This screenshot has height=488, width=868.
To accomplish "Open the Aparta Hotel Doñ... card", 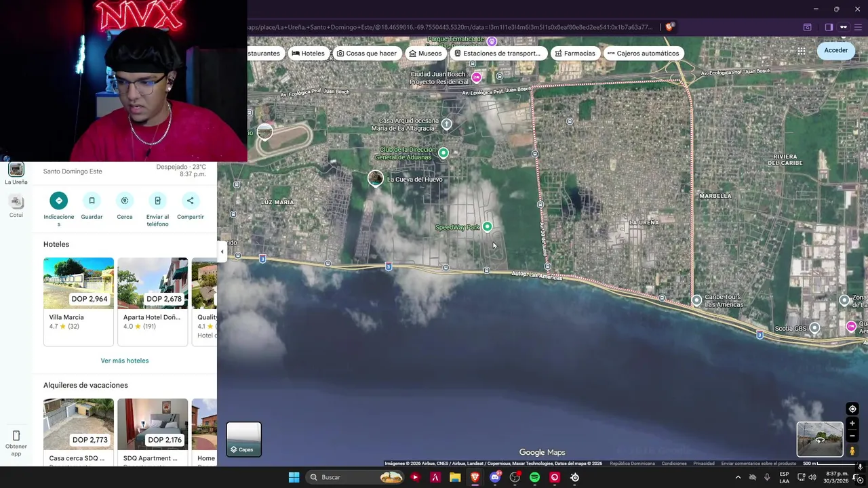I will [153, 302].
